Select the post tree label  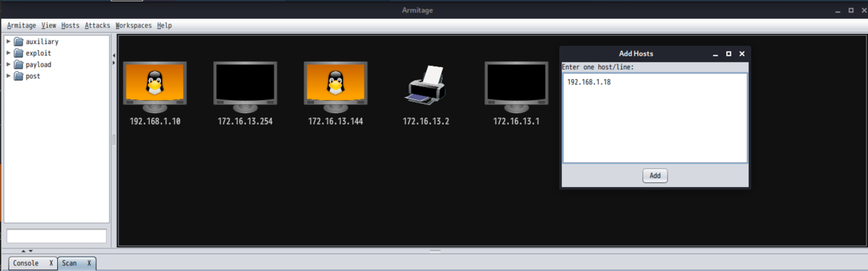pyautogui.click(x=33, y=76)
